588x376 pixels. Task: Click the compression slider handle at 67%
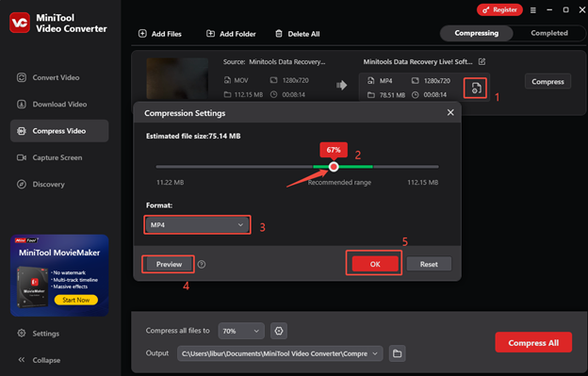pyautogui.click(x=334, y=167)
